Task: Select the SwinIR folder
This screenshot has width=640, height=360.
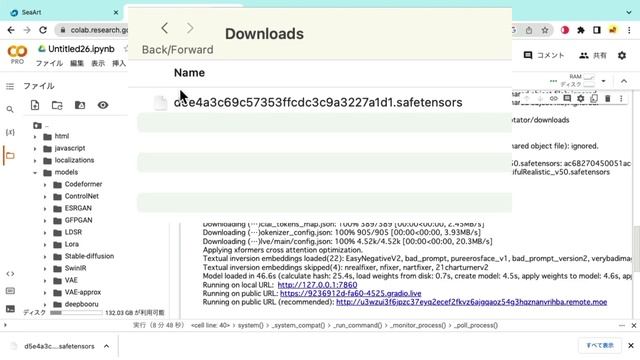Action: pyautogui.click(x=76, y=268)
